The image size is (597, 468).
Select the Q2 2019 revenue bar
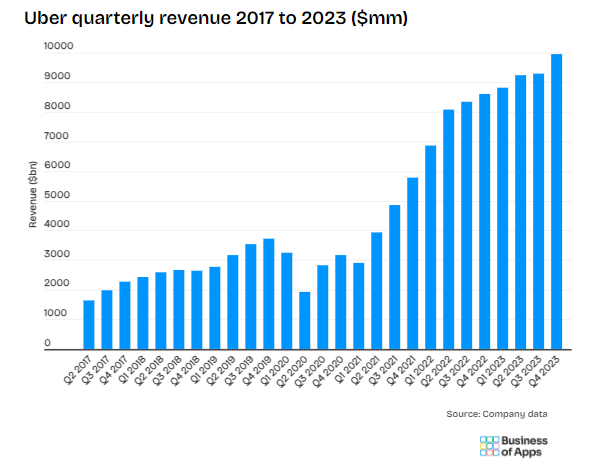[x=233, y=302]
